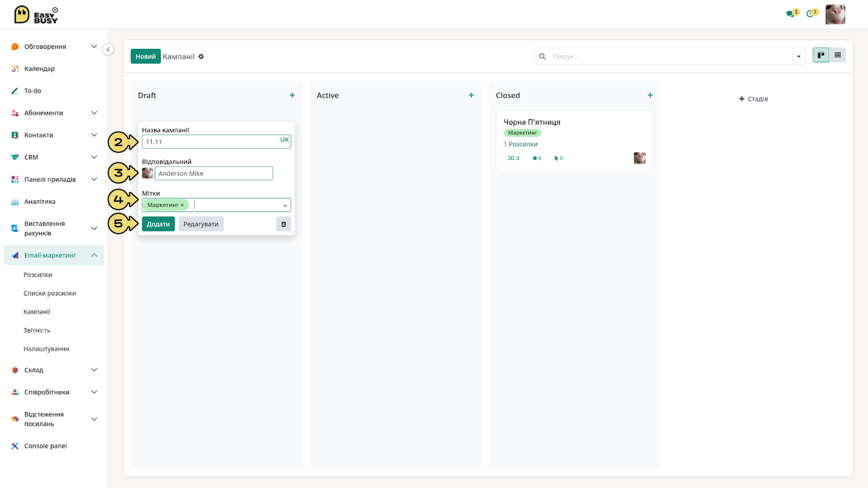
Task: Click the Панелі приладів icon
Action: (15, 179)
